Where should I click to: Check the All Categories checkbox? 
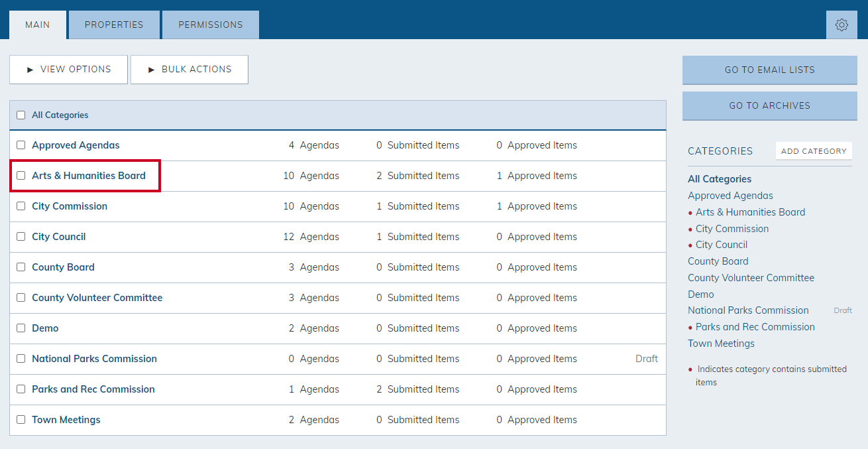tap(21, 115)
